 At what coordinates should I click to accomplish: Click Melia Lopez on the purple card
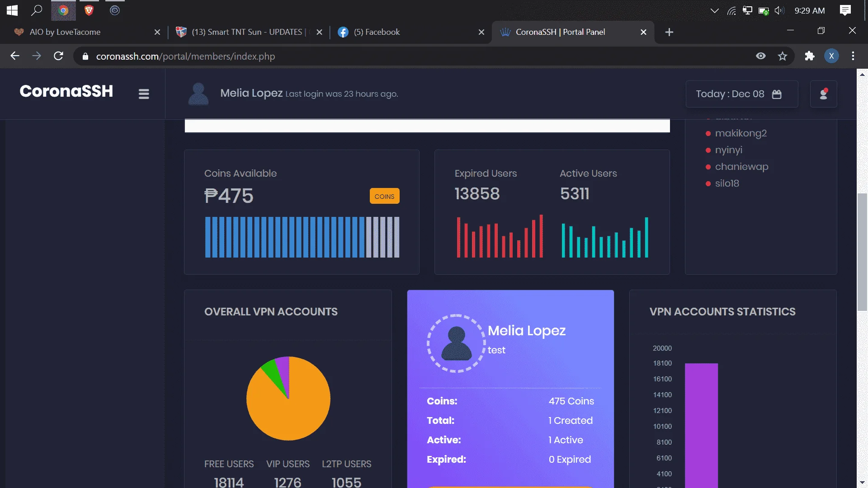point(527,331)
